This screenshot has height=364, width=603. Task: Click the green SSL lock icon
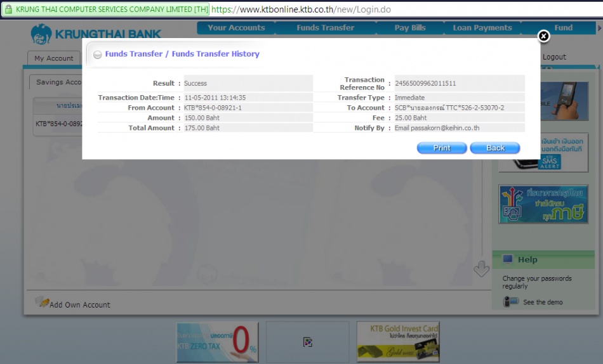point(8,10)
